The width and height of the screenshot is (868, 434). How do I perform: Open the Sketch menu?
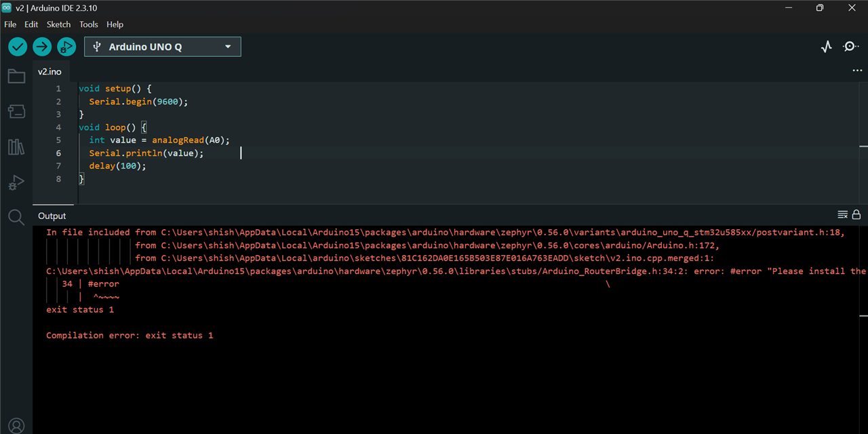tap(58, 24)
